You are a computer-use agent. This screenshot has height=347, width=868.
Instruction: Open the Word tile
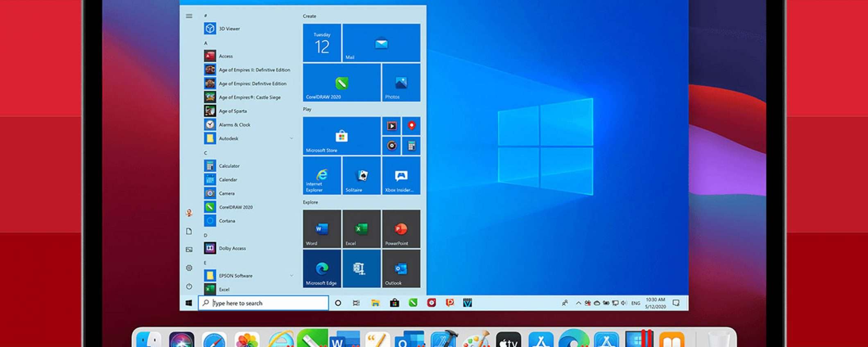pyautogui.click(x=322, y=229)
